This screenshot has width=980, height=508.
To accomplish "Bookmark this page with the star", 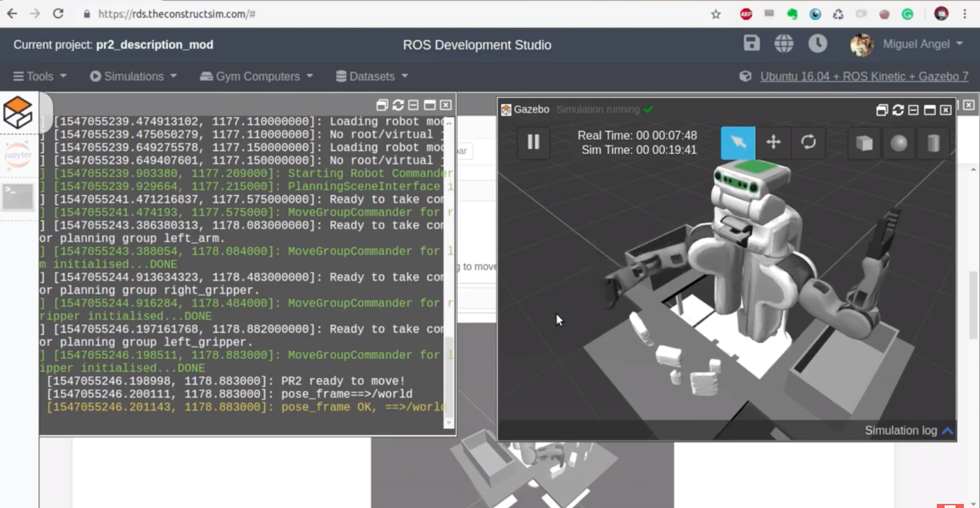I will pos(715,14).
